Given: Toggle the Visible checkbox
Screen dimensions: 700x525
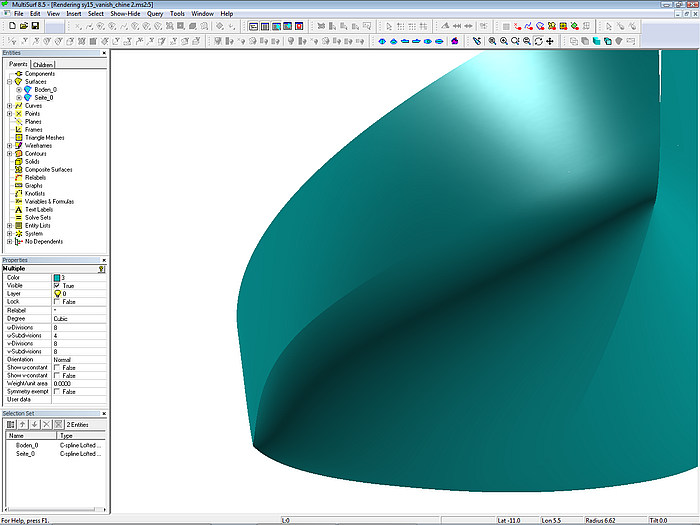Looking at the screenshot, I should (x=57, y=285).
